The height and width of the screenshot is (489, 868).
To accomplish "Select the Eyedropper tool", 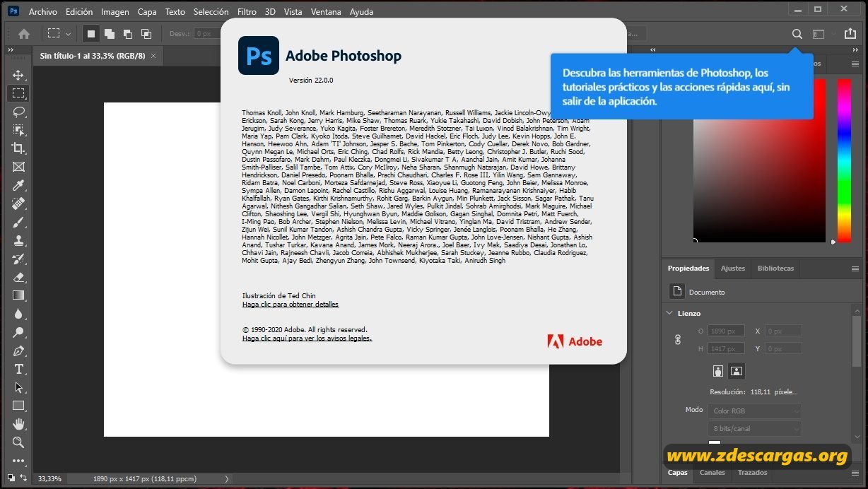I will pos(18,185).
